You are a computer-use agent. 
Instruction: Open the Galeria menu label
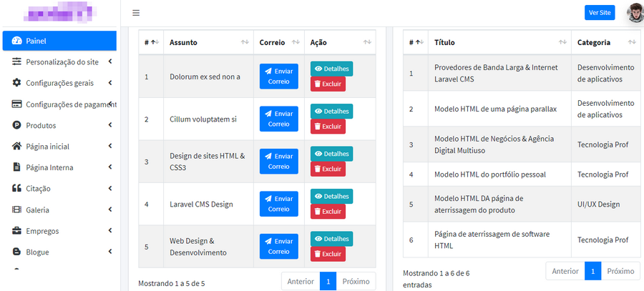[x=37, y=210]
